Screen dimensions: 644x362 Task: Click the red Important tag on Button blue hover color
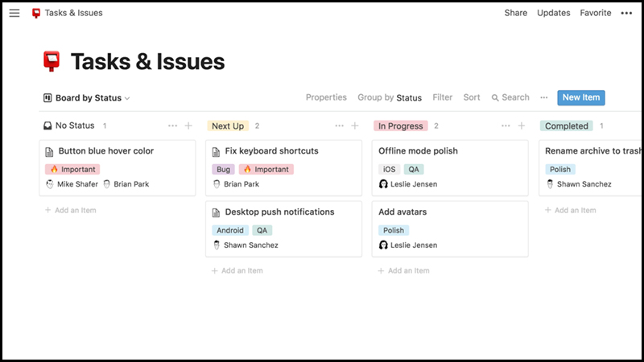(73, 170)
